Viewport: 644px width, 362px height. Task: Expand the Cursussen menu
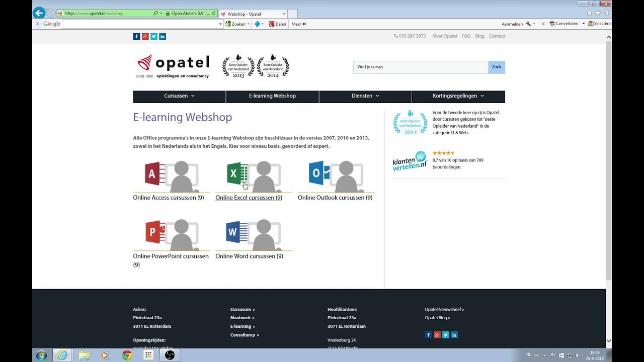point(179,96)
